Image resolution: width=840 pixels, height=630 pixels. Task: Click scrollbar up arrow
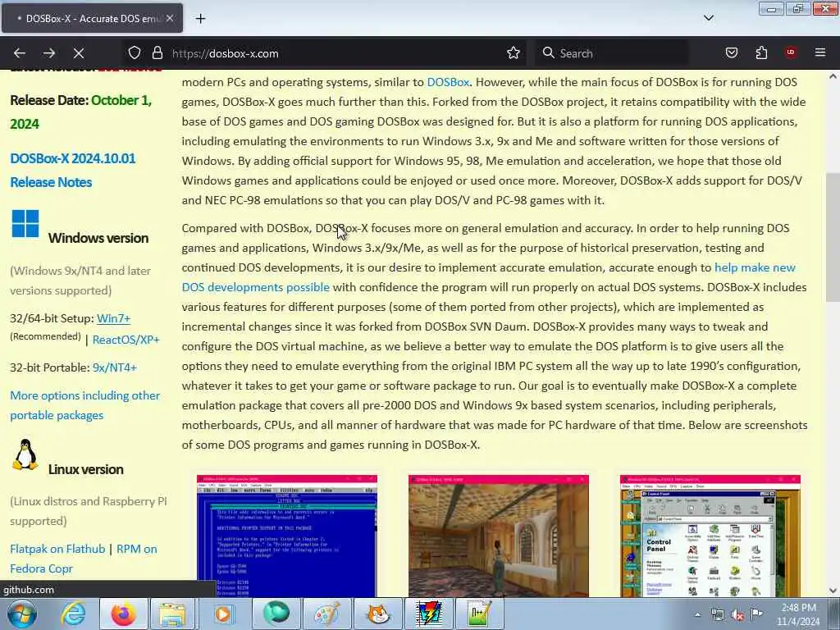833,76
